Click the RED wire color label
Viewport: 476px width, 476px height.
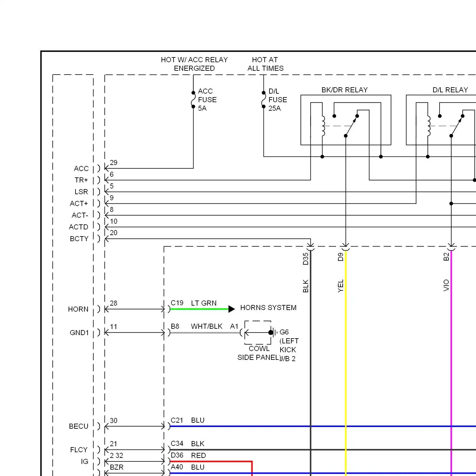click(198, 455)
